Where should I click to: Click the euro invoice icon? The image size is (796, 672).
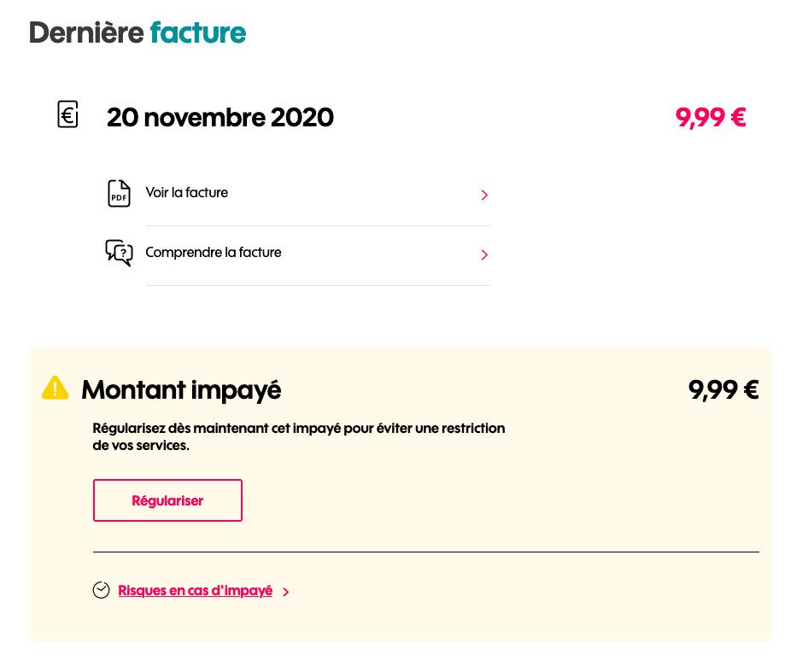67,114
